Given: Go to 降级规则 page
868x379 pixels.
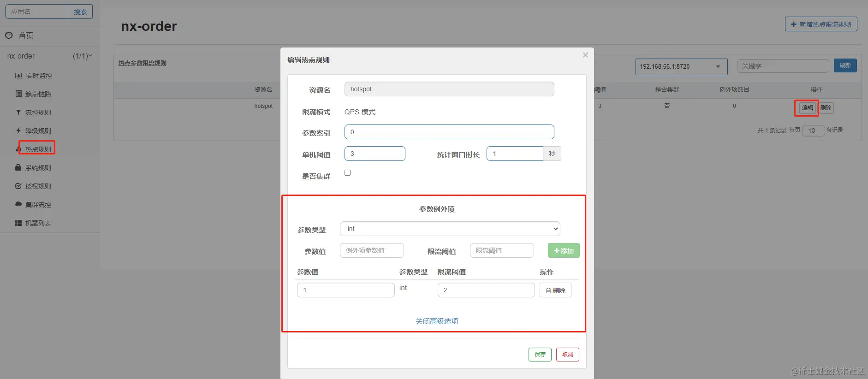Looking at the screenshot, I should click(x=38, y=131).
